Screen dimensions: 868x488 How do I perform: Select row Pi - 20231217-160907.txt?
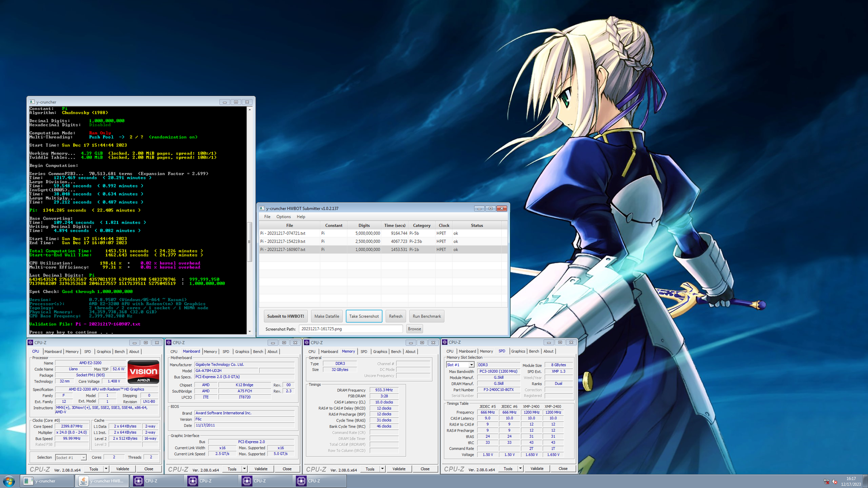click(x=382, y=249)
